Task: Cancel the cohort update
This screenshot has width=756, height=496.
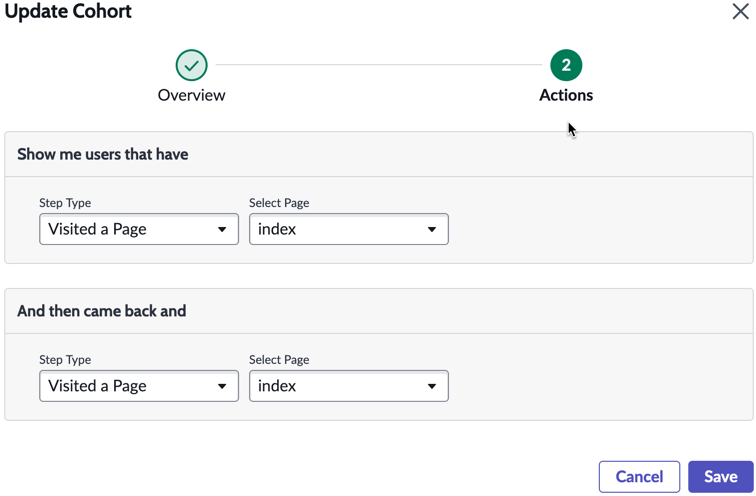Action: (x=639, y=476)
